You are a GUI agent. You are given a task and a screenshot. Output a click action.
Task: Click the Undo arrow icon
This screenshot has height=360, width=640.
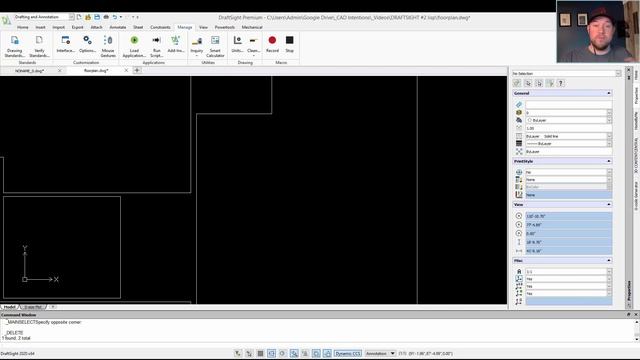[115, 17]
